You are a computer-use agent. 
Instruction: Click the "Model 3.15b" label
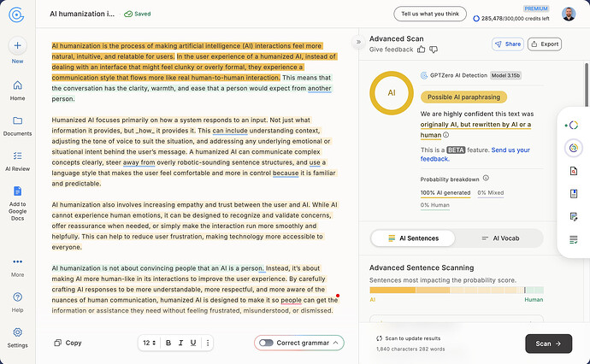point(505,75)
